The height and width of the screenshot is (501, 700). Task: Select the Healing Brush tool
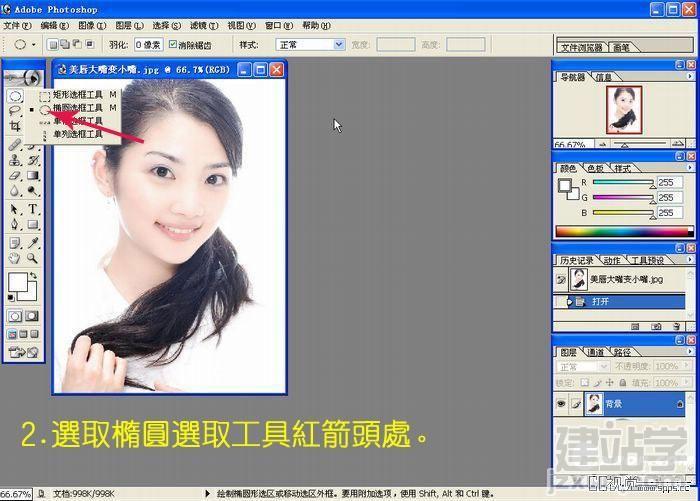pyautogui.click(x=15, y=144)
